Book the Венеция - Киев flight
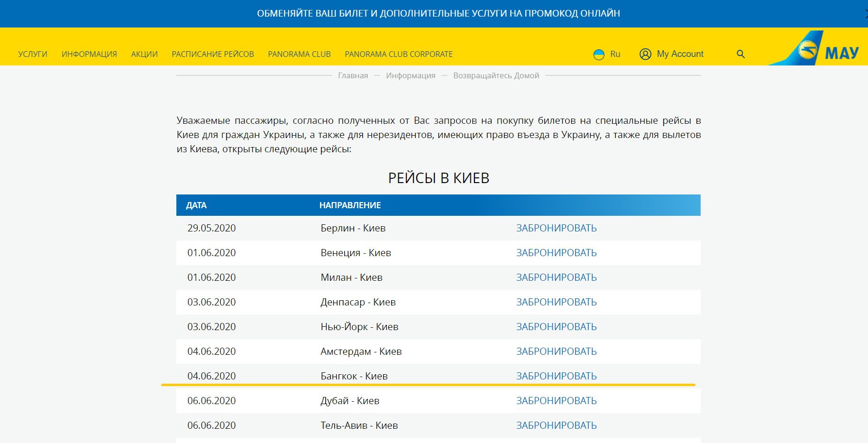868x443 pixels. 556,253
